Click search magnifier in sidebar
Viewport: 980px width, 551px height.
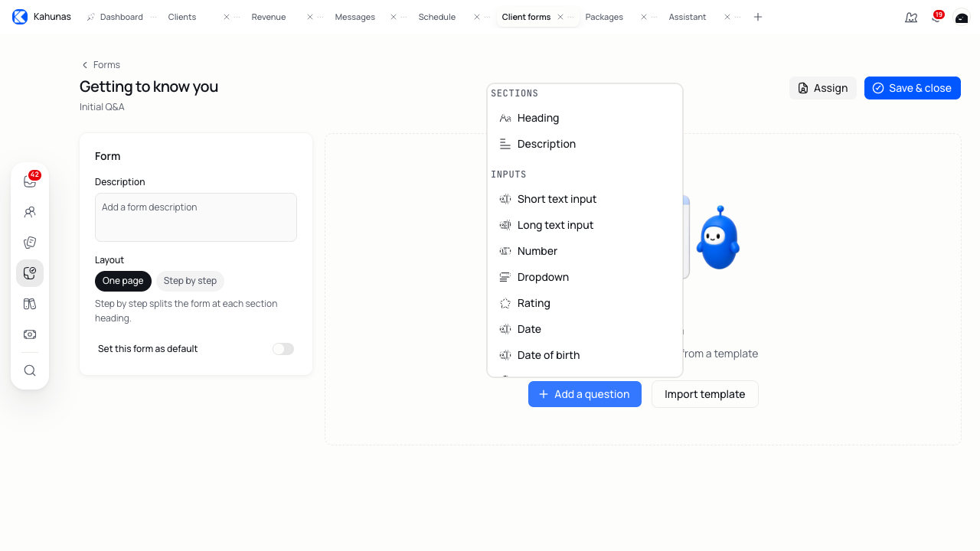30,370
